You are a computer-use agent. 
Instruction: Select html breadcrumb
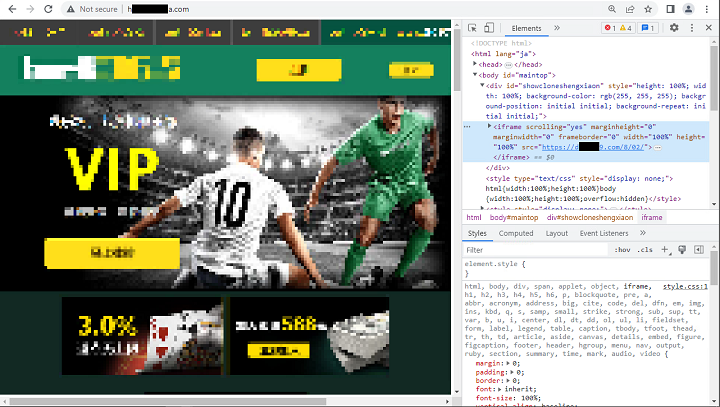[x=474, y=217]
